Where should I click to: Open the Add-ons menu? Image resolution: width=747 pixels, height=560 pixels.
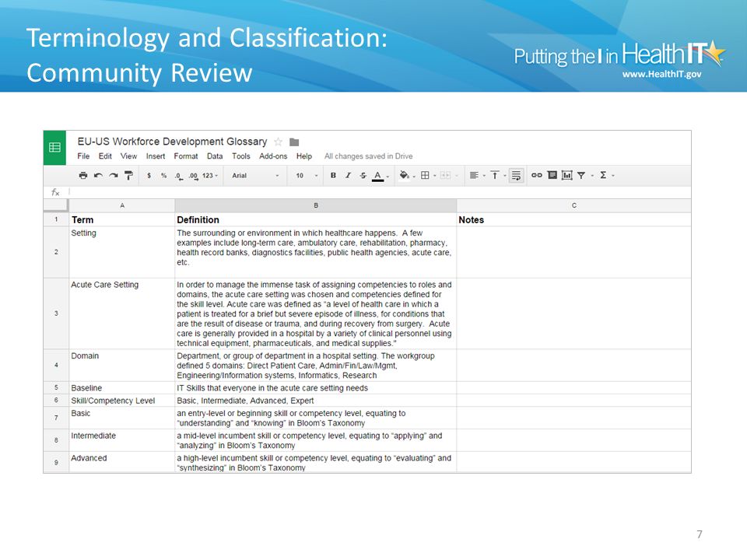click(x=273, y=156)
